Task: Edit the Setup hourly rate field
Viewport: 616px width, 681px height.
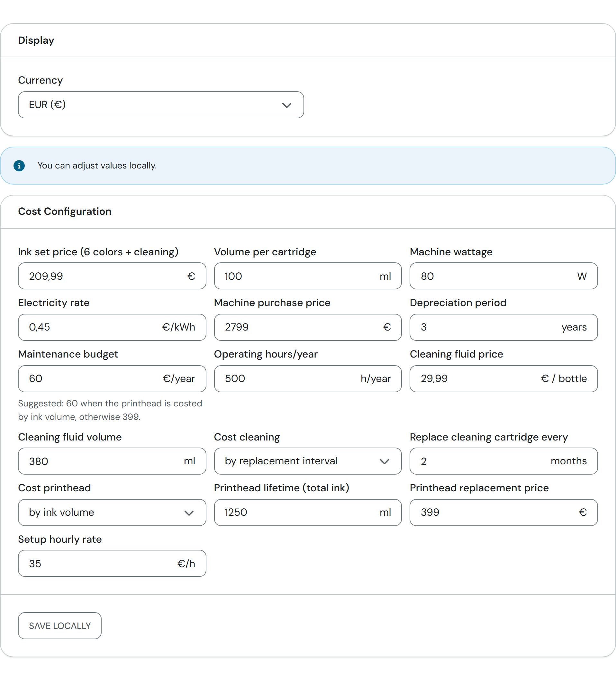Action: [112, 563]
